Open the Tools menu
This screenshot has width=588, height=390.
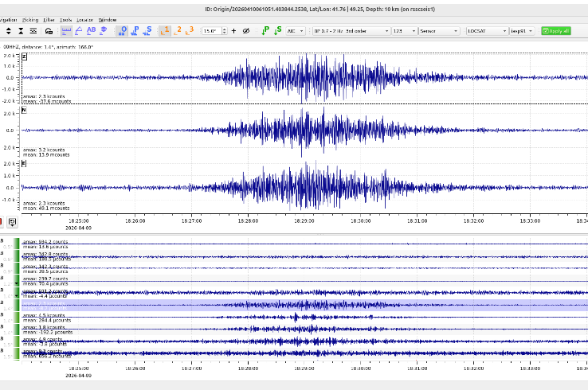click(65, 20)
